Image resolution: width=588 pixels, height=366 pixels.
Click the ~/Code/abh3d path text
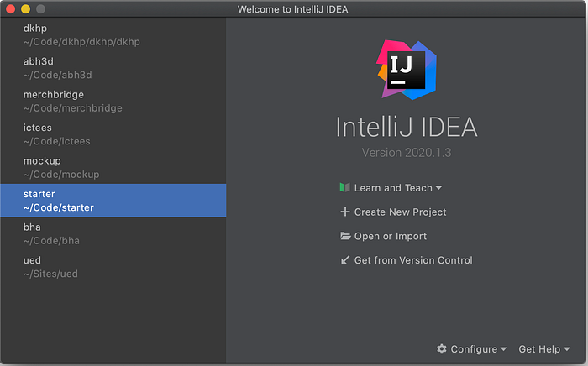57,75
